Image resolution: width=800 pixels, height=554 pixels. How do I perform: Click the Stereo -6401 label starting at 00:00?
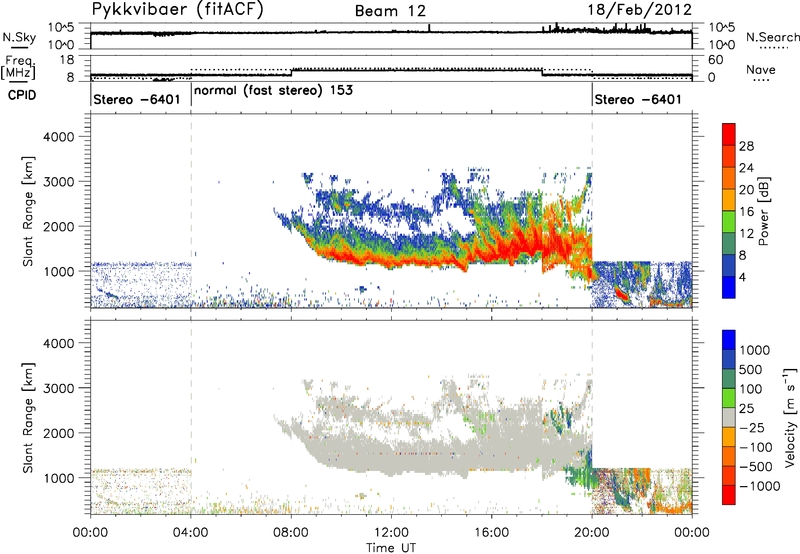pos(137,99)
